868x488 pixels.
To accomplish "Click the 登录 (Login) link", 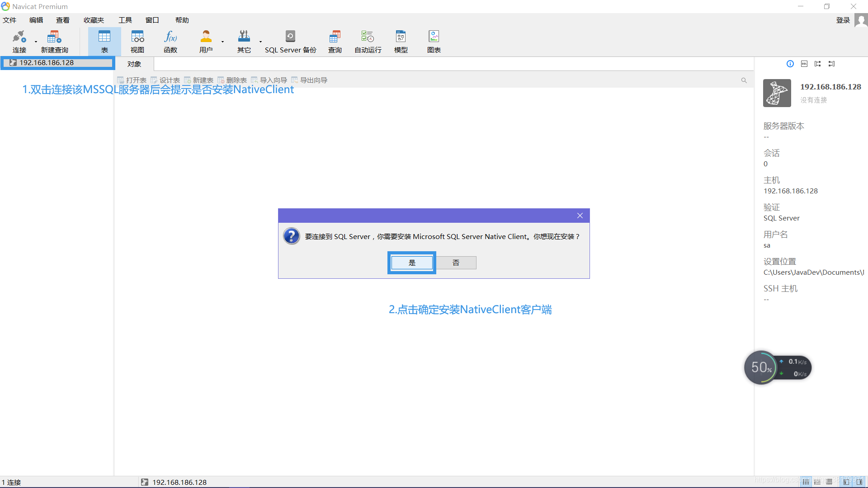I will click(843, 20).
